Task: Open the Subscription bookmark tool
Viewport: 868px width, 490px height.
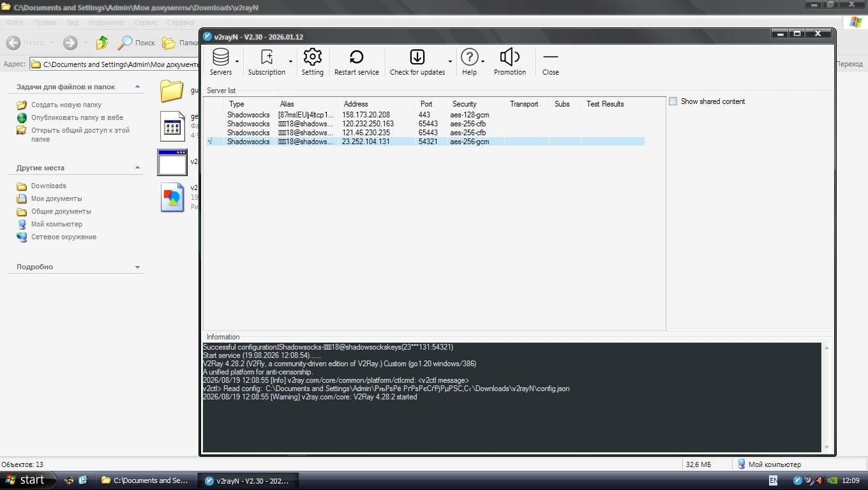Action: pos(267,62)
